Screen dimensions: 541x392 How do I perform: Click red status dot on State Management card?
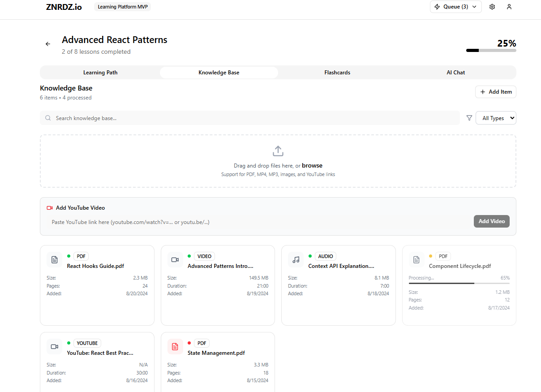point(189,343)
